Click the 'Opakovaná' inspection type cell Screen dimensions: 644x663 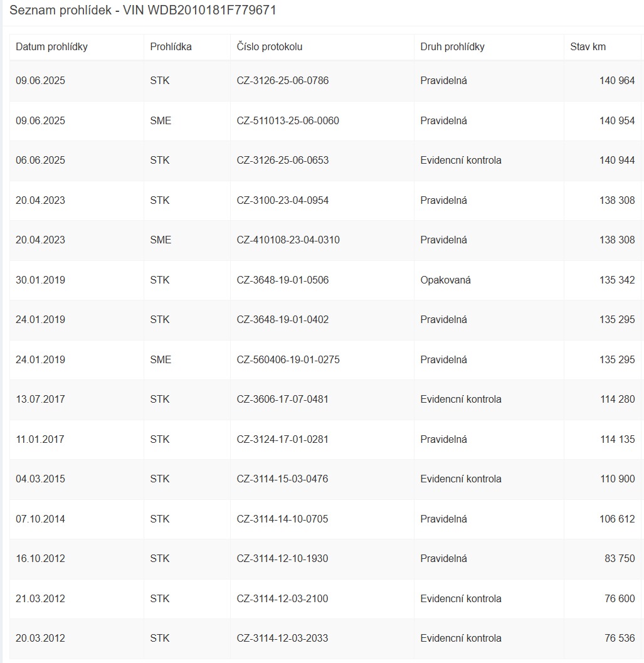[x=445, y=280]
